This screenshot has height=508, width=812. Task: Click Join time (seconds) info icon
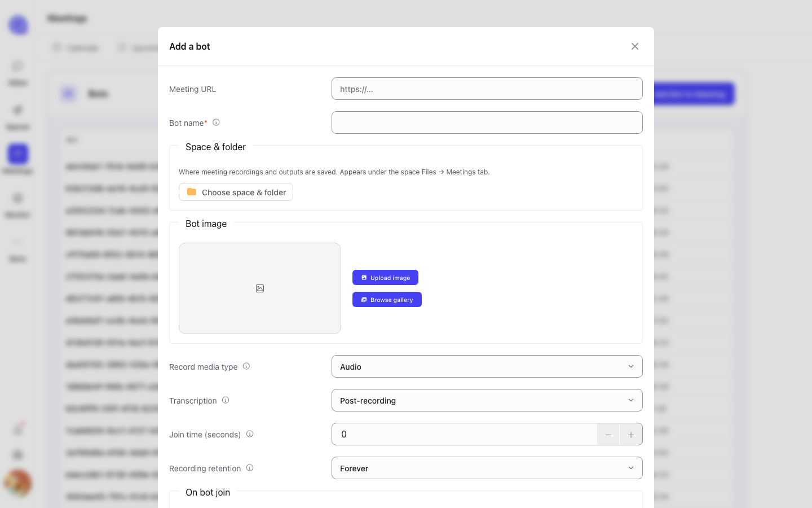250,434
